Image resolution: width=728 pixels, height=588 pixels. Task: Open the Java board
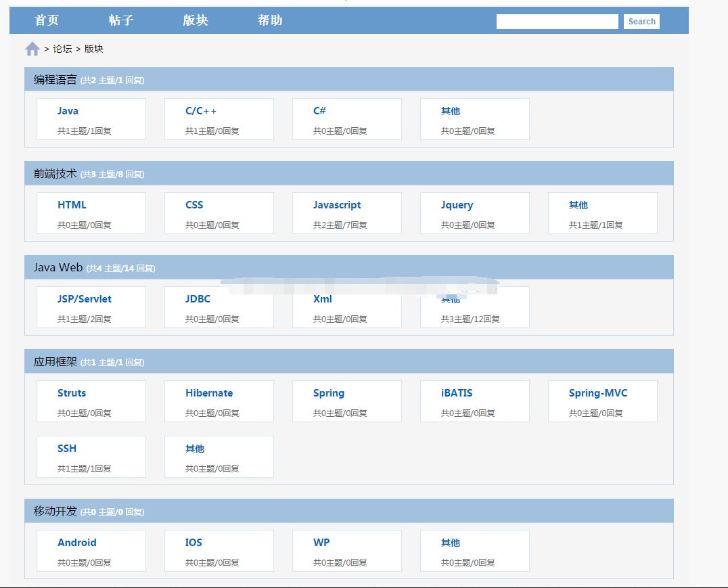click(68, 111)
